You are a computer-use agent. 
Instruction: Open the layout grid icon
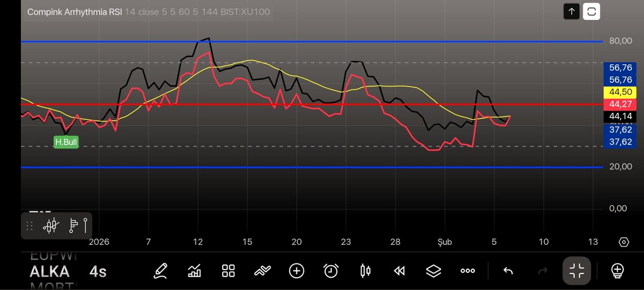[229, 271]
